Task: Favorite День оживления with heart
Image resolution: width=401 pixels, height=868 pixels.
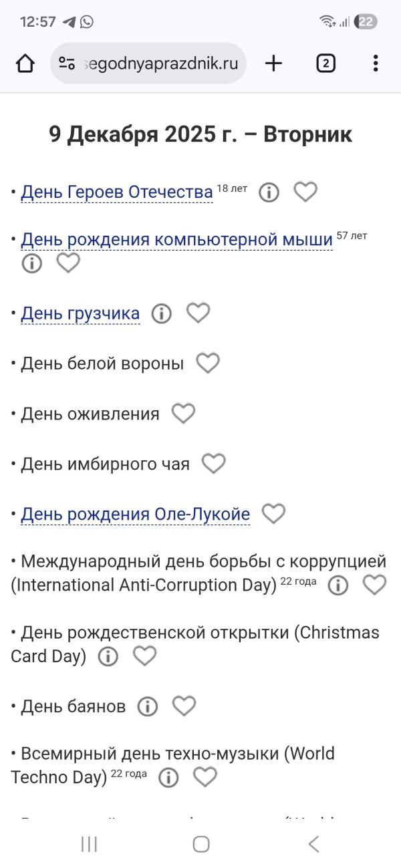Action: pos(183,414)
